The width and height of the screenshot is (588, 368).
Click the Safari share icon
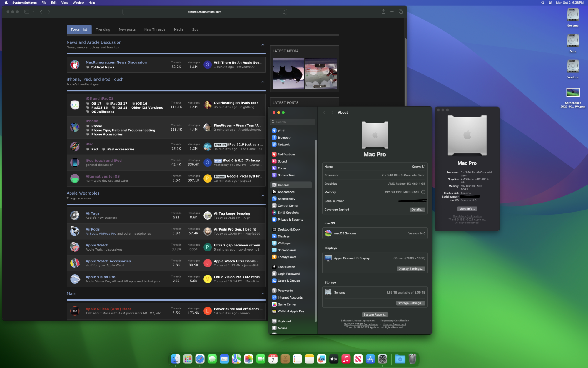pyautogui.click(x=383, y=12)
